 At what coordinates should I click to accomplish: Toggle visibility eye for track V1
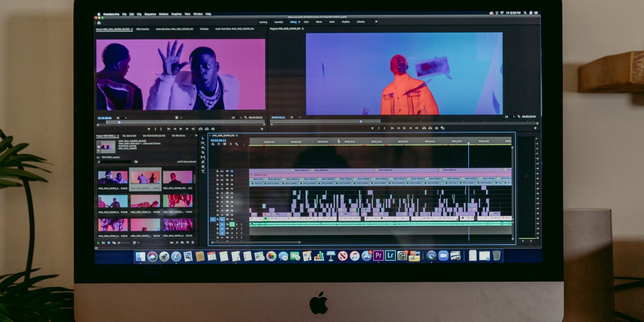[232, 219]
